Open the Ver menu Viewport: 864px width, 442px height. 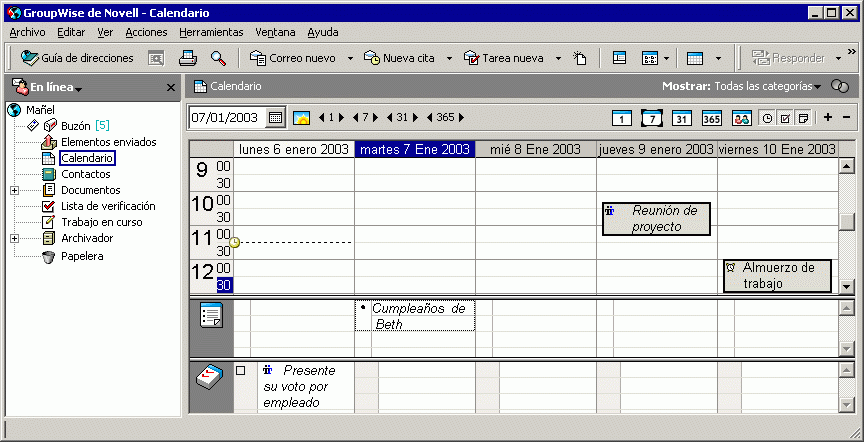tap(105, 33)
